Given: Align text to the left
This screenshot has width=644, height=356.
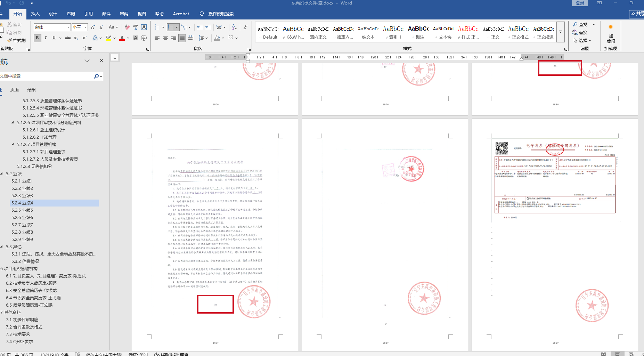Looking at the screenshot, I should point(157,38).
